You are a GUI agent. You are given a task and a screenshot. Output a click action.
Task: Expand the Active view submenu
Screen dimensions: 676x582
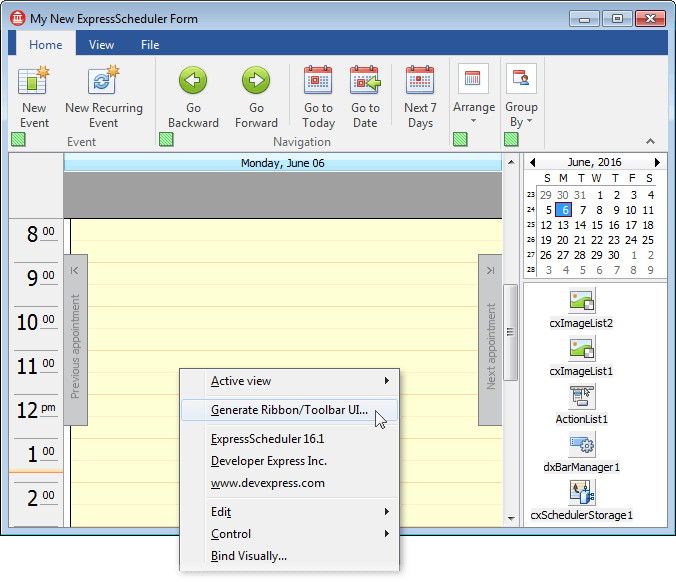[299, 381]
